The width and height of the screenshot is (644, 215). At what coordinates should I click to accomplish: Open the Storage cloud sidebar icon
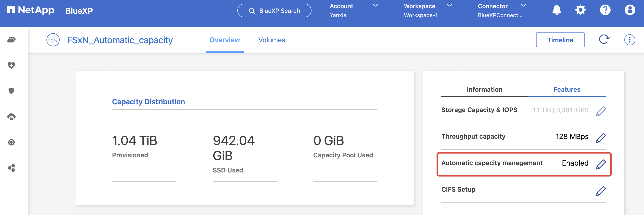(11, 40)
